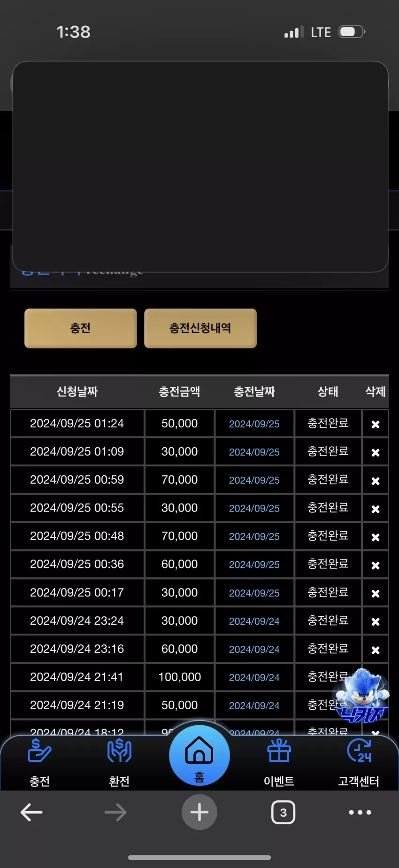The height and width of the screenshot is (868, 399).
Task: Go to 홈 home button
Action: pyautogui.click(x=199, y=755)
